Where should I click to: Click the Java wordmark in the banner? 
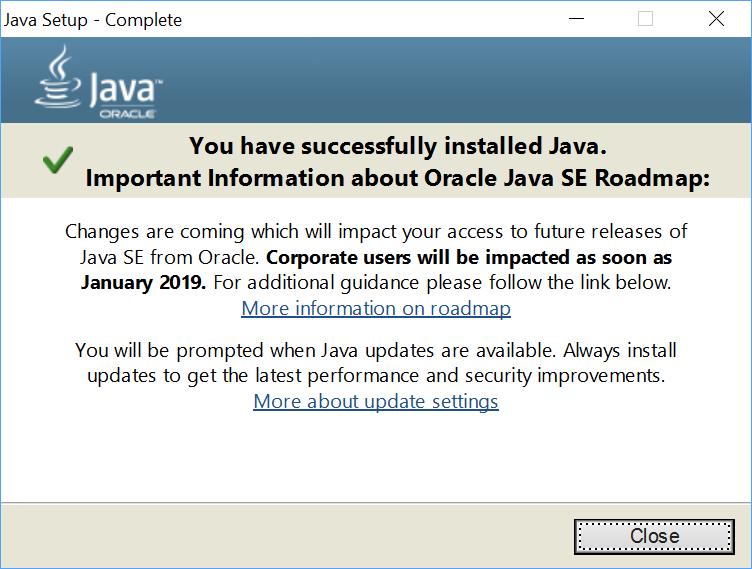point(126,89)
